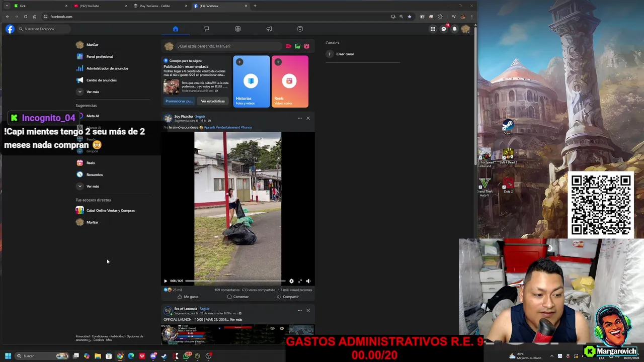Open Reels in left sidebar
This screenshot has height=362, width=644.
(113, 163)
